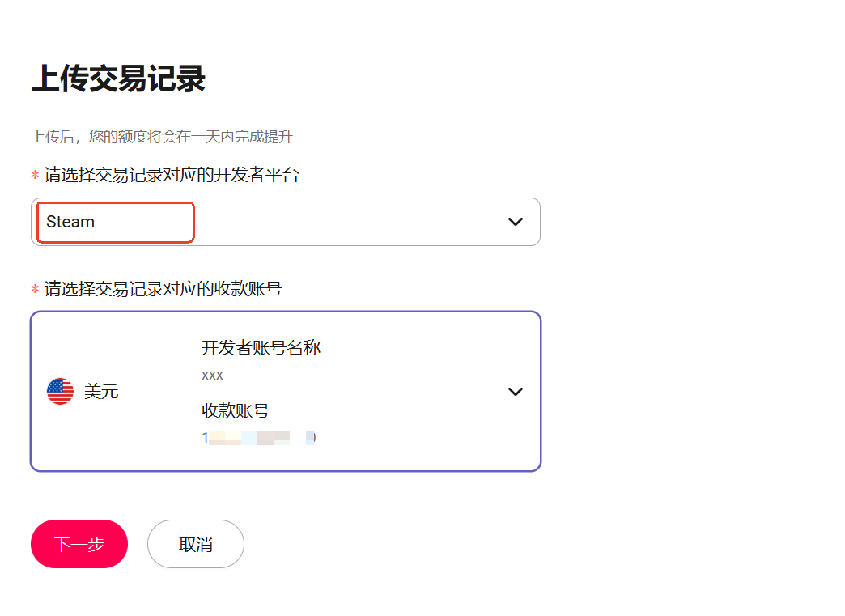Expand the USD payout account selector
Viewport: 845px width, 616px height.
click(x=285, y=391)
